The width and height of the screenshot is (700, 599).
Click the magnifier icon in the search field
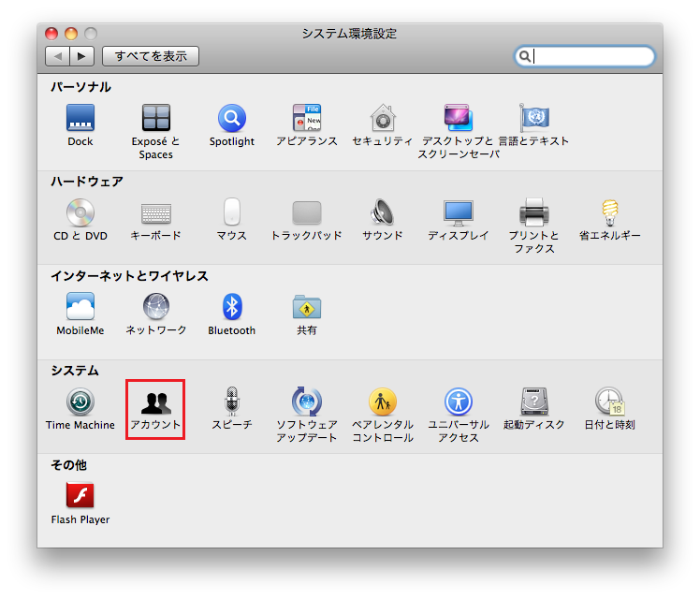click(x=525, y=56)
